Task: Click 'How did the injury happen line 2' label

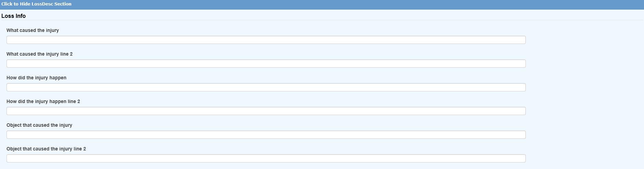Action: pos(43,101)
